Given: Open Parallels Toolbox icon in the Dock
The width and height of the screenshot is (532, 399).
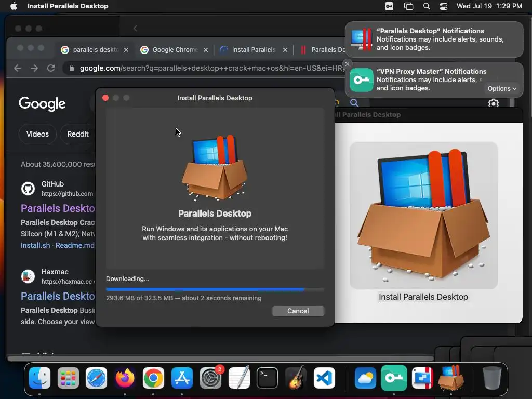Looking at the screenshot, I should coord(422,378).
